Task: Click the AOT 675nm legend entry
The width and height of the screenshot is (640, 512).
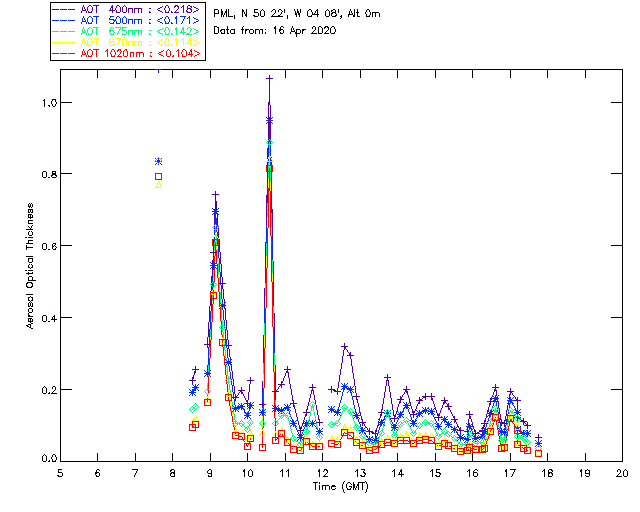Action: tap(127, 31)
